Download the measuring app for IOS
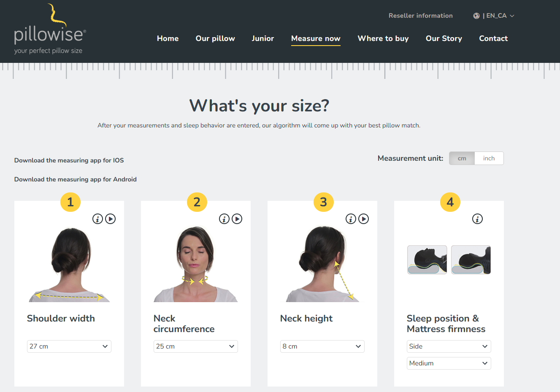Viewport: 560px width, 392px height. (69, 160)
